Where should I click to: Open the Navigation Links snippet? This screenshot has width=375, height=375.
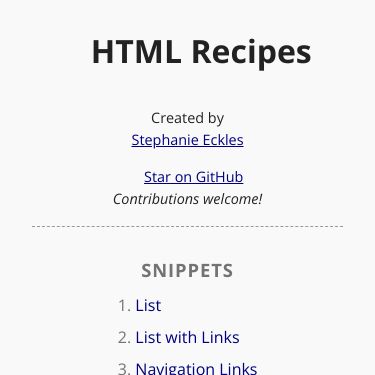click(196, 369)
